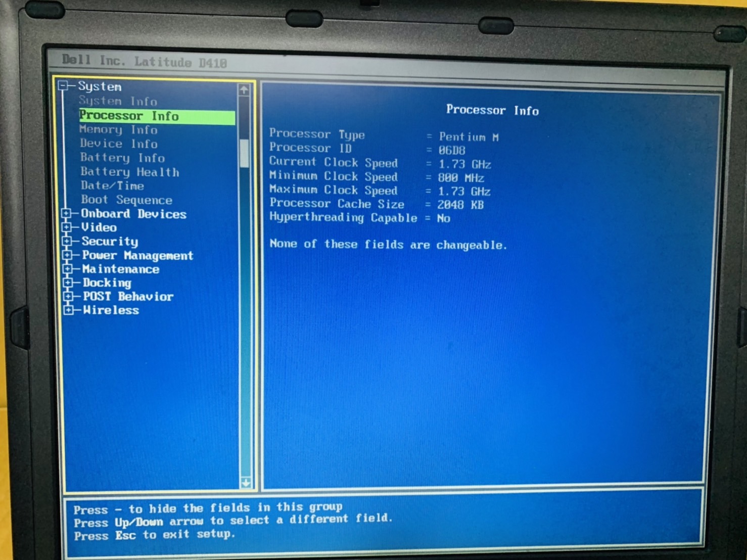747x560 pixels.
Task: Click the scroll up arrow in menu
Action: pyautogui.click(x=244, y=90)
